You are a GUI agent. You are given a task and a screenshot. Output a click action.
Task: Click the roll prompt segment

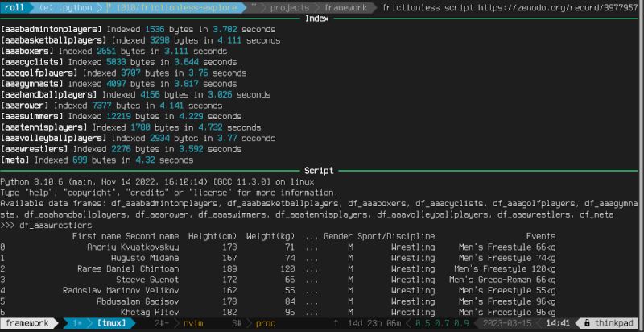pyautogui.click(x=14, y=8)
